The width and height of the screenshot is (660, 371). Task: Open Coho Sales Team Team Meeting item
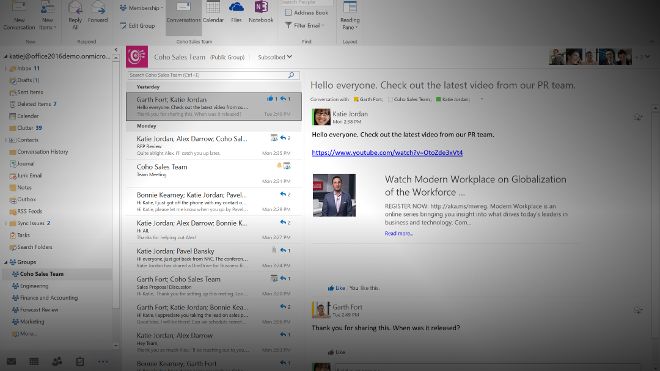214,173
